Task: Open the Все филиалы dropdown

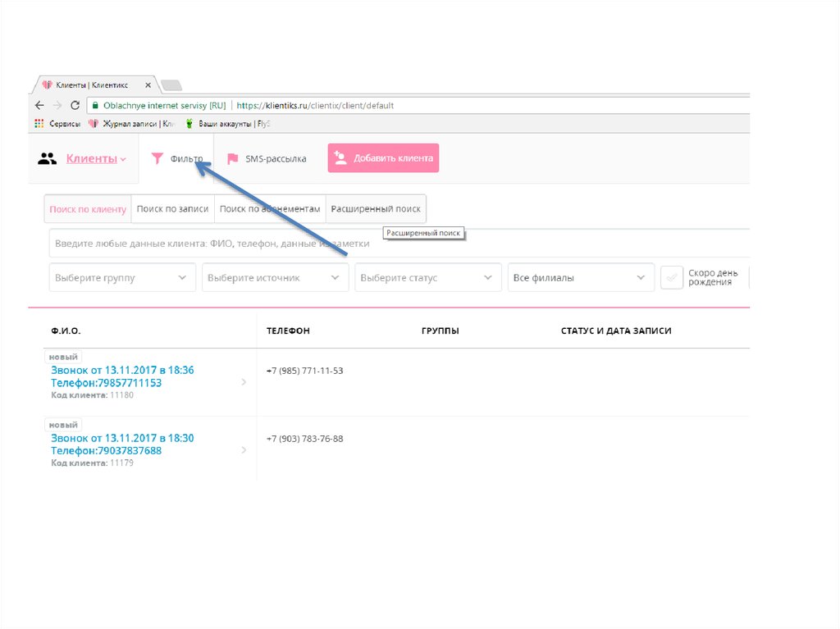Action: [580, 278]
